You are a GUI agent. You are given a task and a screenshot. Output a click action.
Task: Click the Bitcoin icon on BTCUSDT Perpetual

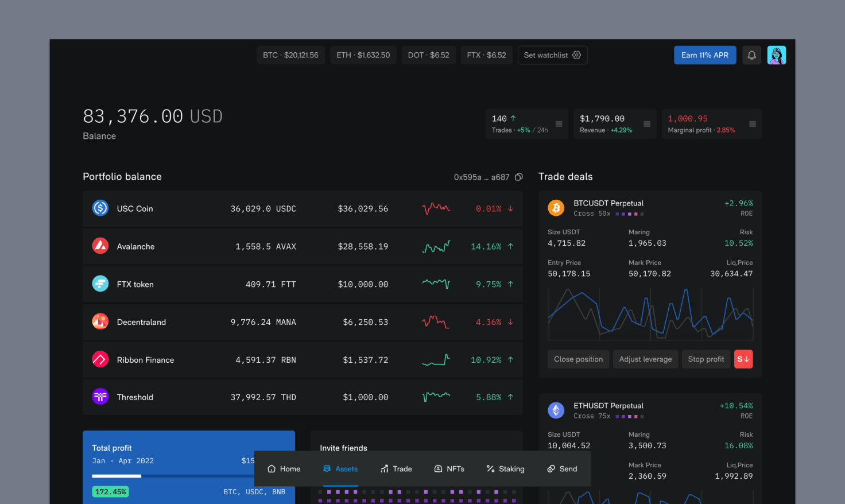tap(556, 208)
